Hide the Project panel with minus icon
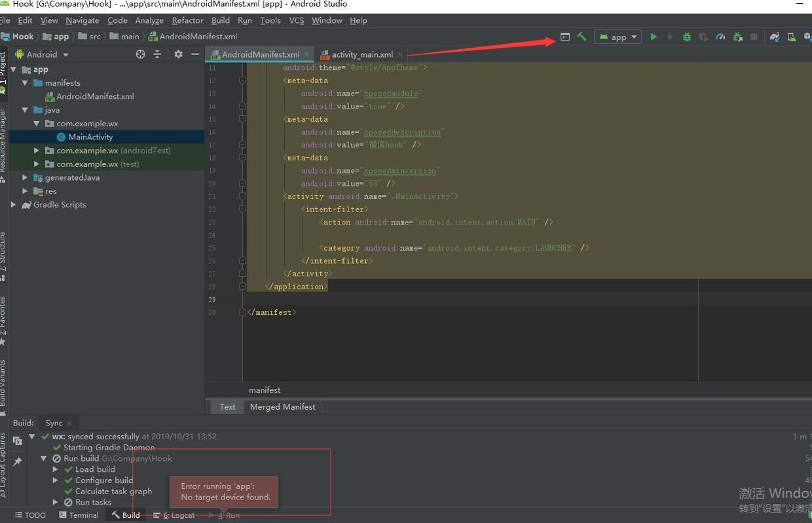812x523 pixels. point(194,54)
